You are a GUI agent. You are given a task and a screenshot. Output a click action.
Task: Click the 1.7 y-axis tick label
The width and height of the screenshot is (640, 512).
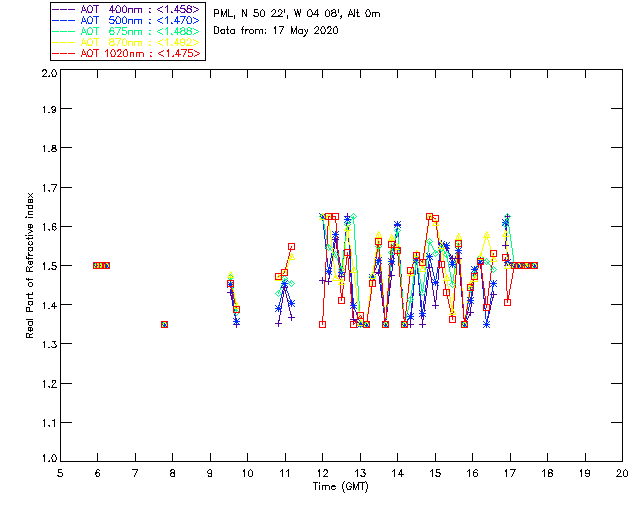click(x=49, y=188)
